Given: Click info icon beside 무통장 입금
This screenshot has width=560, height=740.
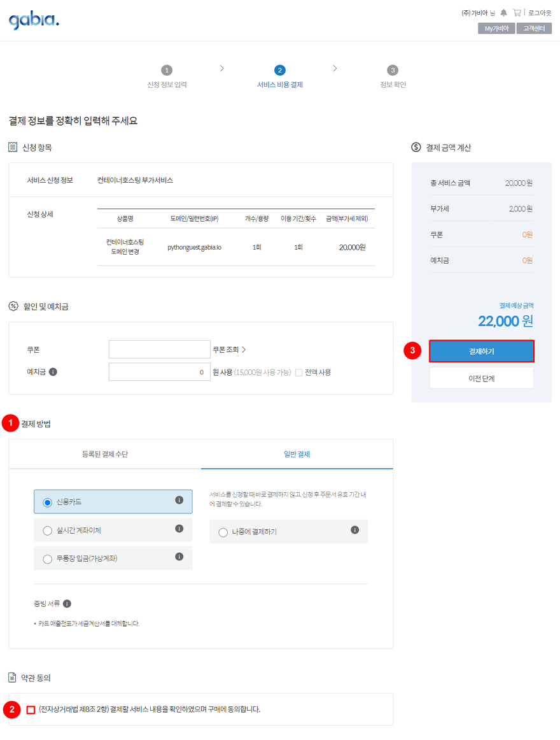Looking at the screenshot, I should tap(179, 557).
